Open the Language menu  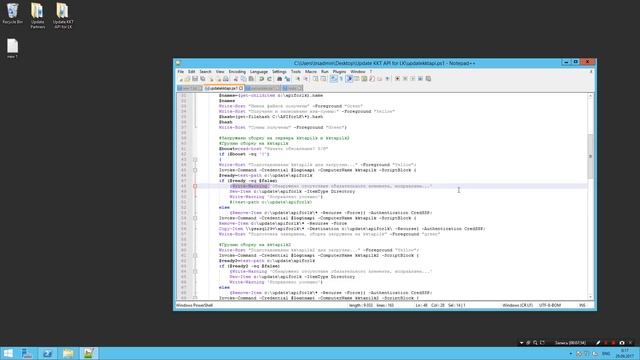tap(259, 71)
